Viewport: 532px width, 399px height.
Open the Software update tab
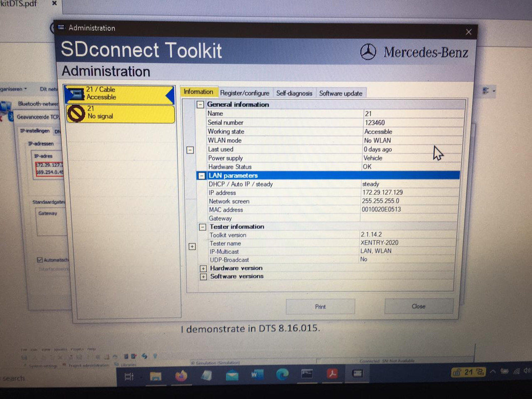(341, 93)
